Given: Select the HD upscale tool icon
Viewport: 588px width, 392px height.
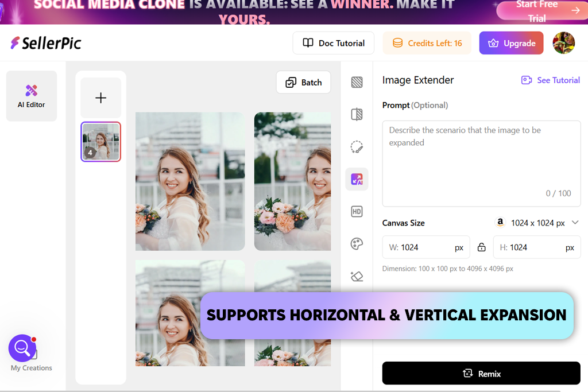Looking at the screenshot, I should (357, 212).
